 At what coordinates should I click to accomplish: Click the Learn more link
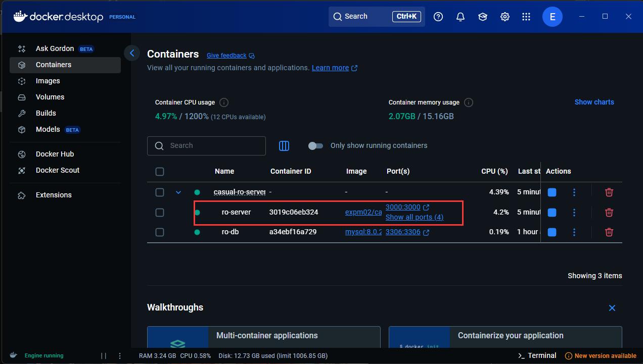point(334,68)
